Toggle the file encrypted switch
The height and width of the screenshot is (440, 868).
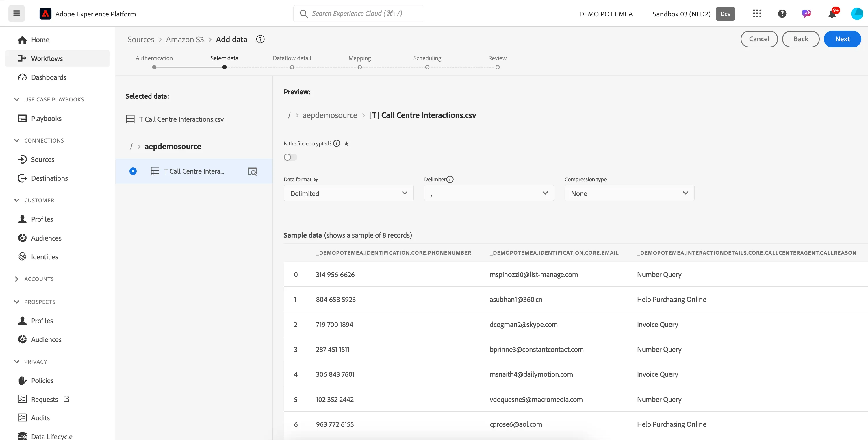290,157
